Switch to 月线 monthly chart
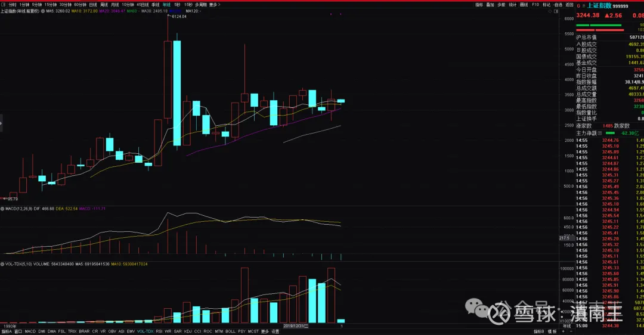 115,5
